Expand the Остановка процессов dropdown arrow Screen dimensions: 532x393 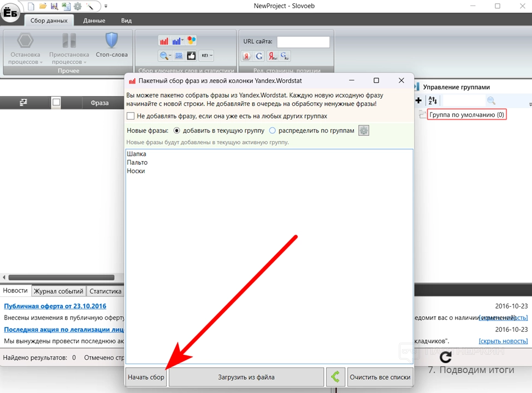click(x=41, y=62)
